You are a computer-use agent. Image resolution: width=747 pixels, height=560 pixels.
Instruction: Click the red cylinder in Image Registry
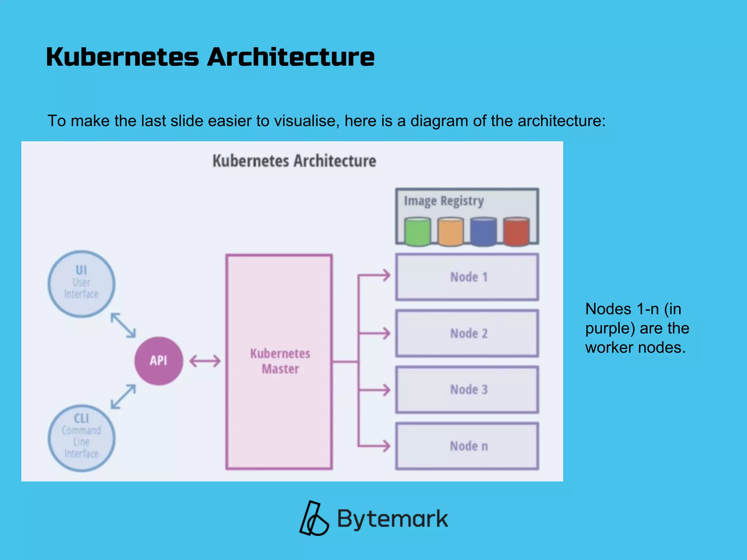point(516,232)
